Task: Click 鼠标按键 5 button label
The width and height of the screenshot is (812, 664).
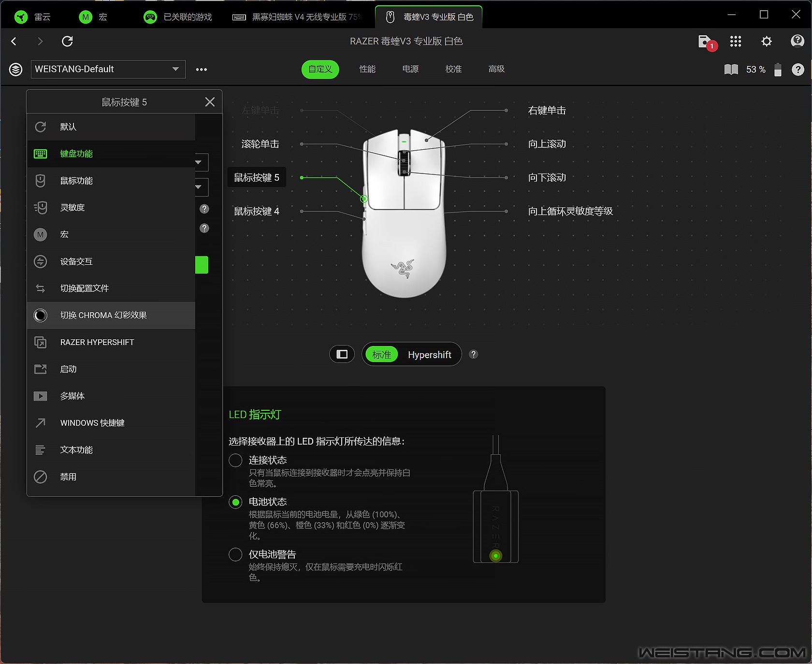Action: pyautogui.click(x=257, y=178)
